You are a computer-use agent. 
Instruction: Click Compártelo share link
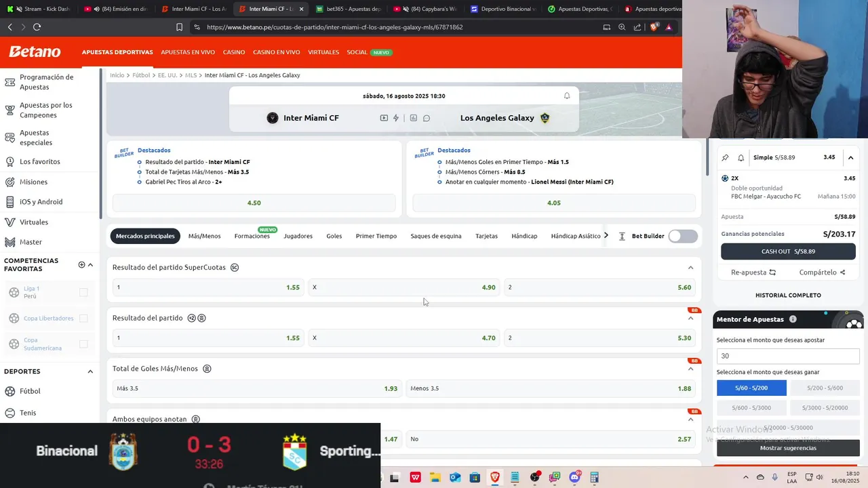[x=822, y=272]
